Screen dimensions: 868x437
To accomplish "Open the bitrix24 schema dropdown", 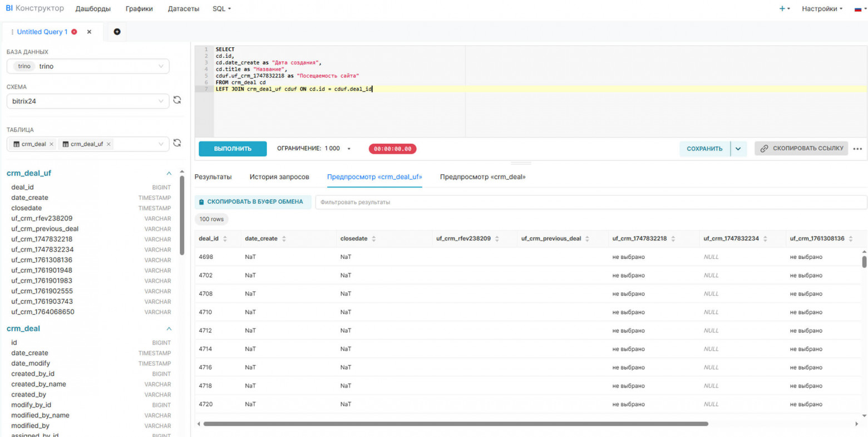I will coord(88,101).
